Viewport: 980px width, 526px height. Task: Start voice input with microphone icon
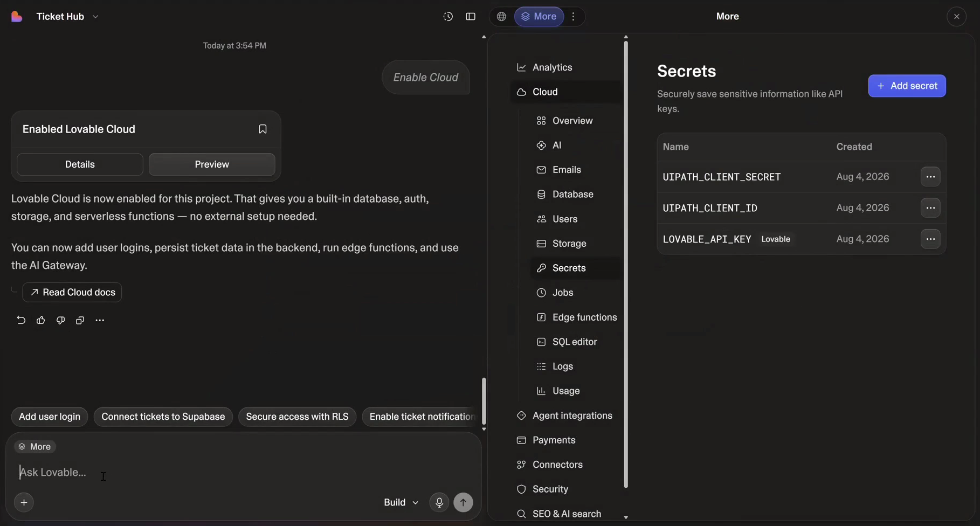coord(439,502)
